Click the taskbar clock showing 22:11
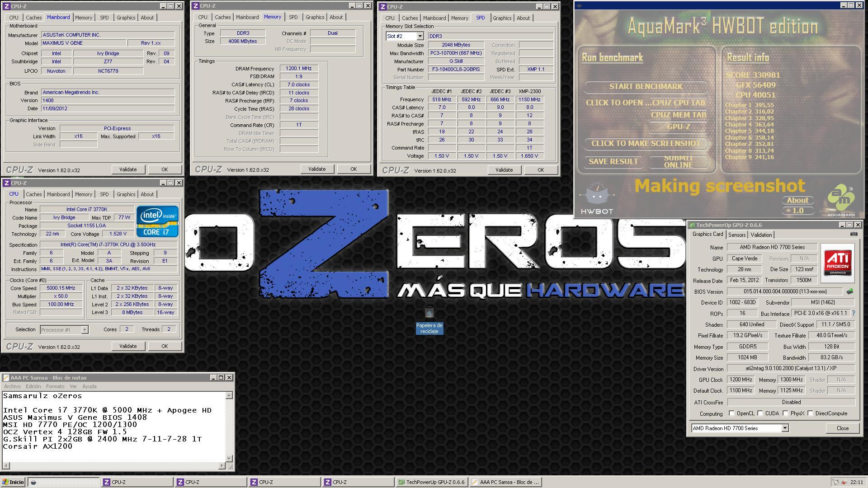Viewport: 868px width, 488px height. [x=856, y=482]
